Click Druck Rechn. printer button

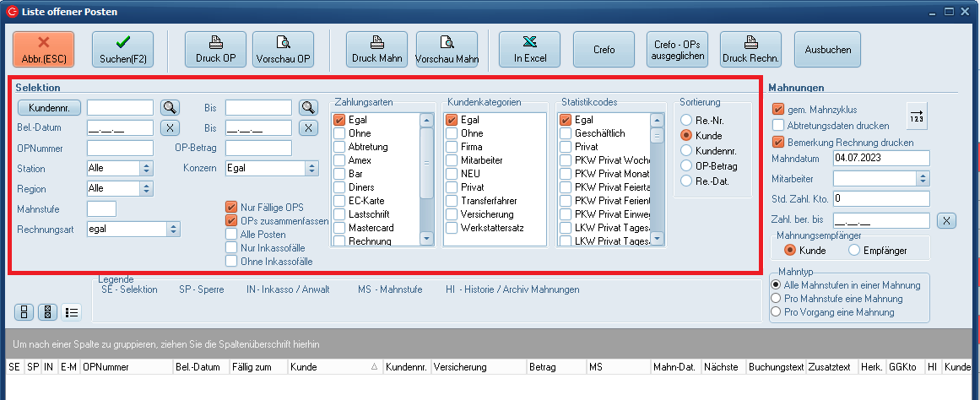[x=750, y=49]
